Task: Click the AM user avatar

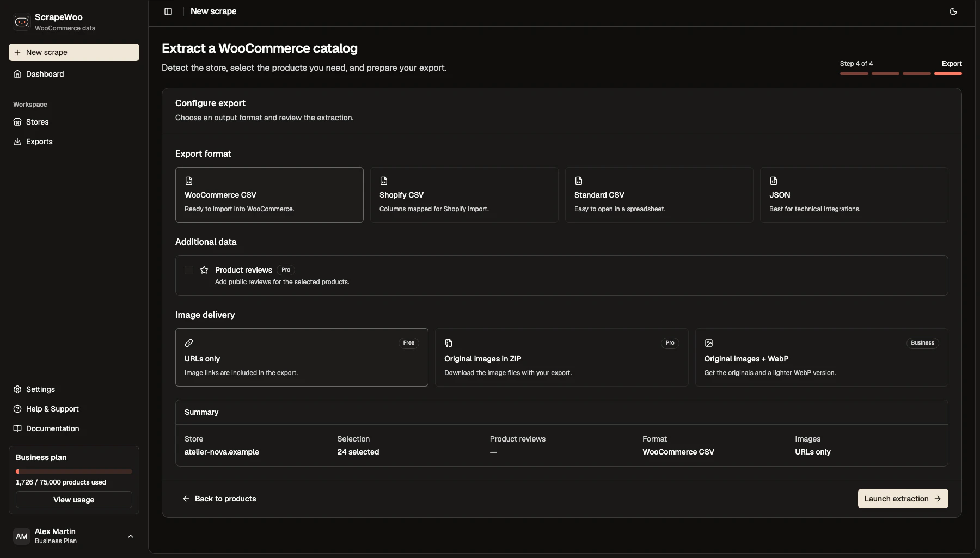Action: point(22,536)
